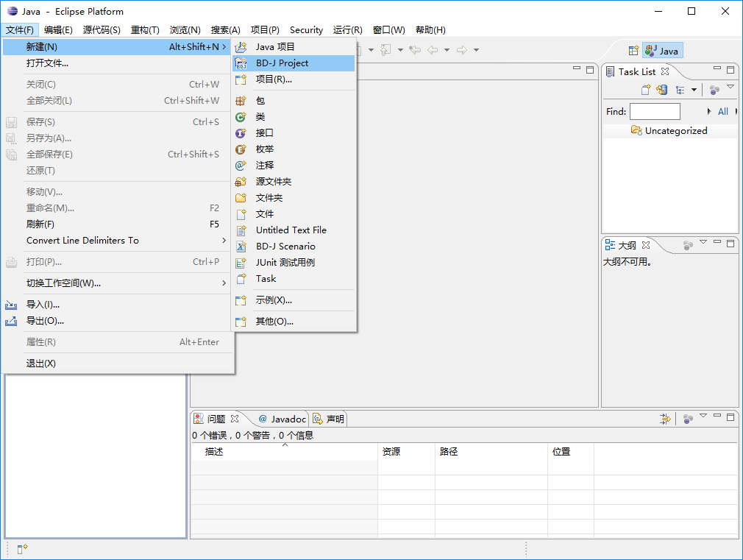Choose BD-J Project from the submenu
The height and width of the screenshot is (560, 743).
pyautogui.click(x=294, y=63)
